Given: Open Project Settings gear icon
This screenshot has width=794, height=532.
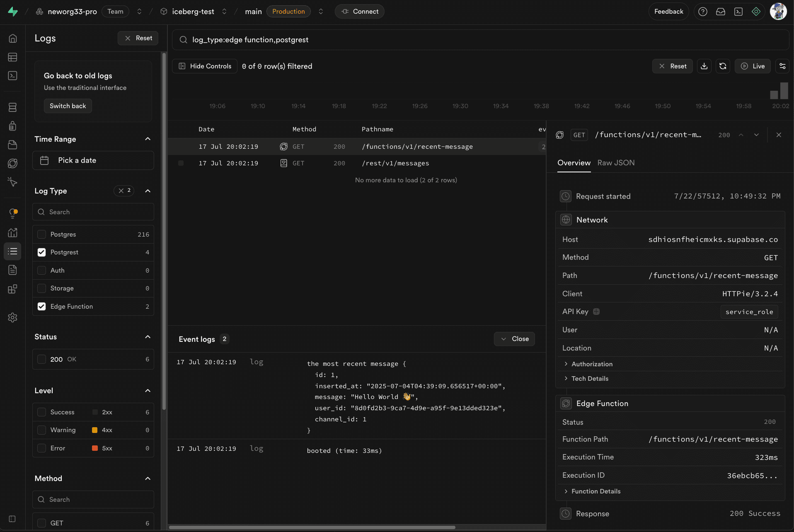Looking at the screenshot, I should [12, 317].
